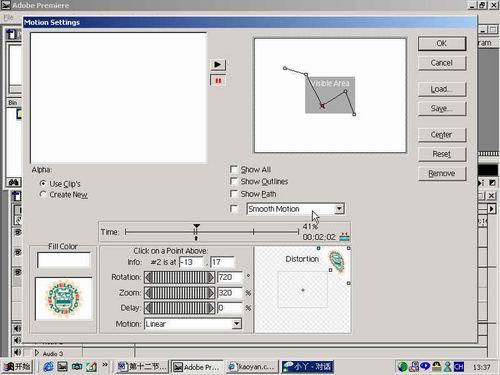Open the Windows Start menu

(x=17, y=367)
